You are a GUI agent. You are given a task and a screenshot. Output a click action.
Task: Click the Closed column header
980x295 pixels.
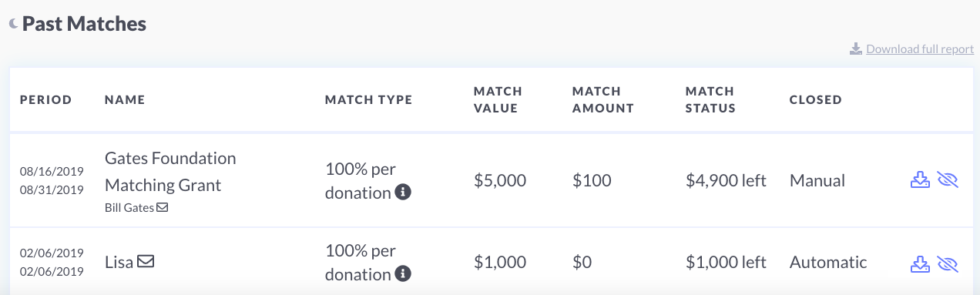click(816, 99)
